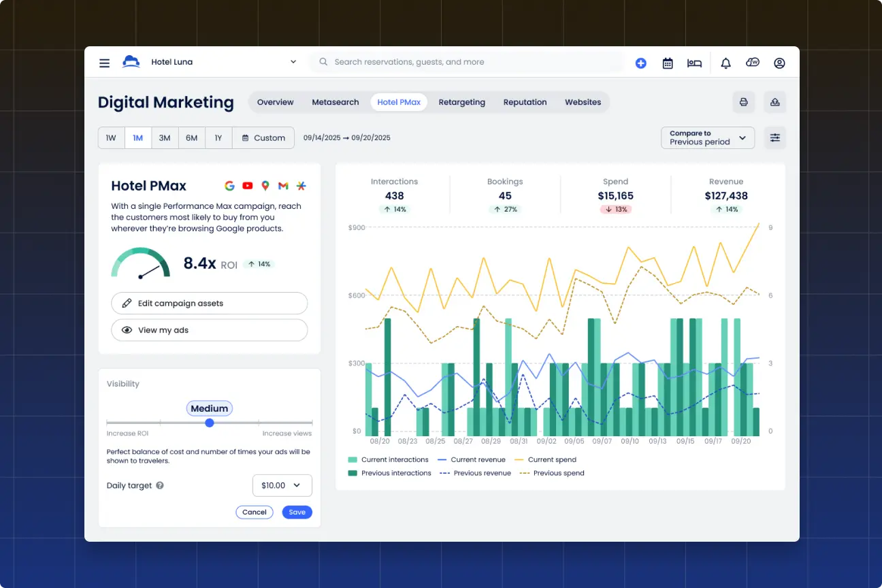The image size is (882, 588).
Task: Click Edit campaign assets button
Action: click(x=209, y=304)
